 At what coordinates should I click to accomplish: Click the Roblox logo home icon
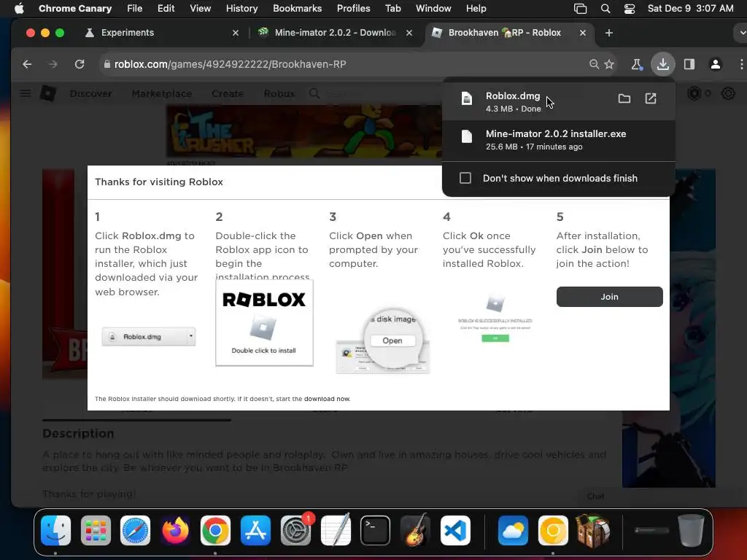[x=47, y=93]
